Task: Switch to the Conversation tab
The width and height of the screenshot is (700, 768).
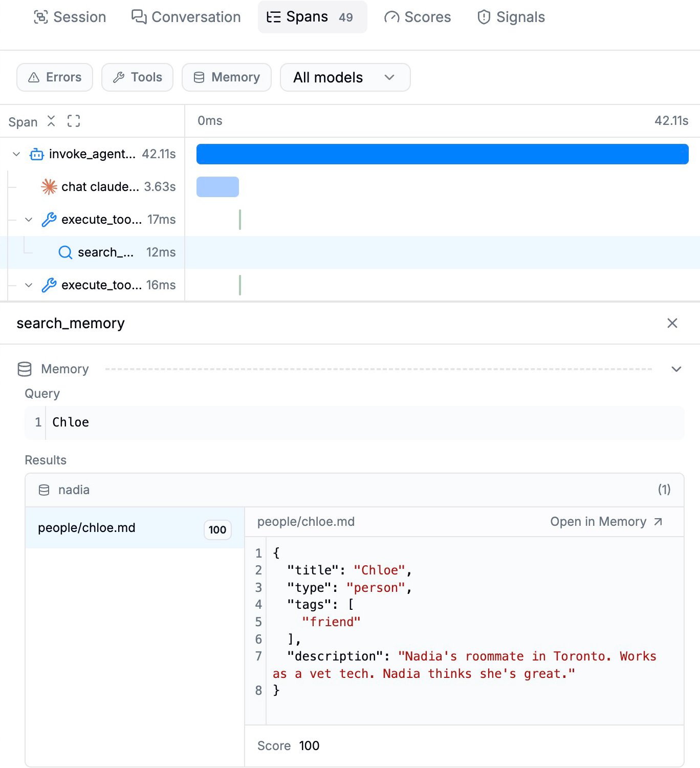Action: coord(186,17)
